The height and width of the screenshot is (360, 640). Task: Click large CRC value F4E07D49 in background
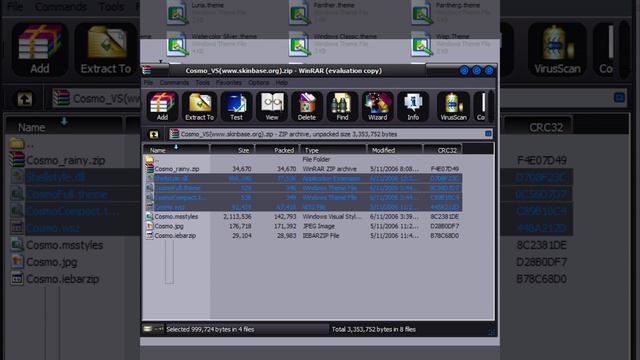coord(541,160)
